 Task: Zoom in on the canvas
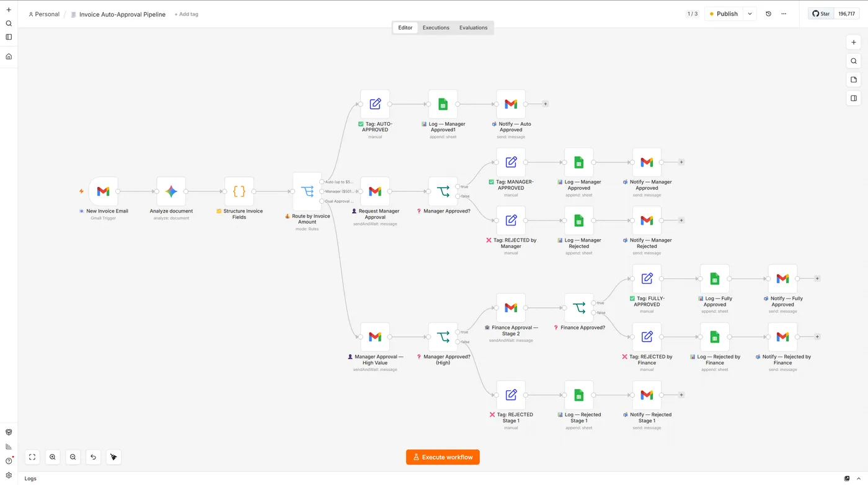[53, 457]
